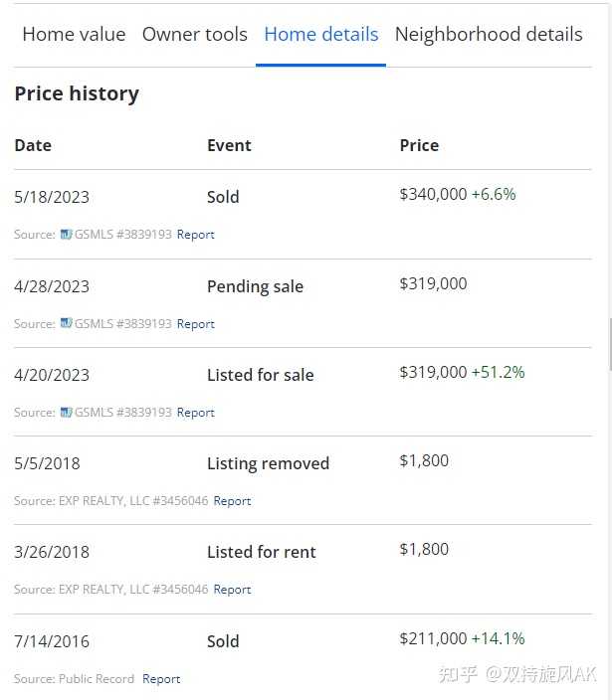
Task: Click GSMLS icon in 4/28/2023 source row
Action: coord(66,323)
